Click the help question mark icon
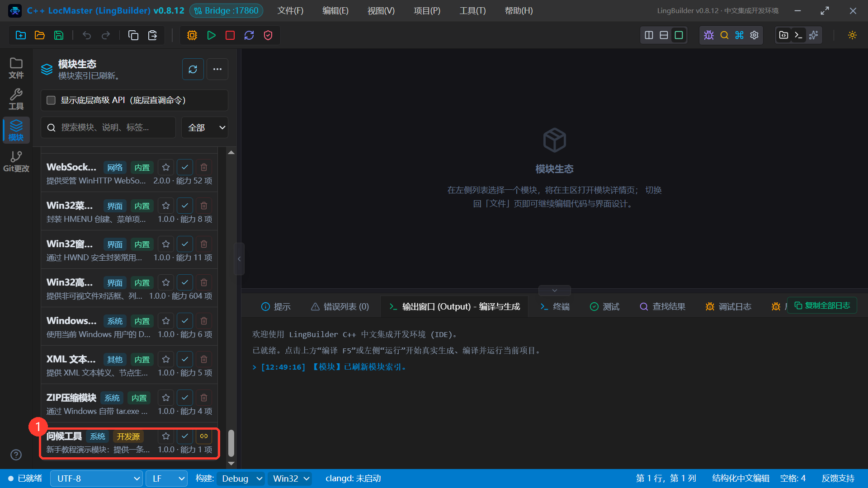 (16, 455)
